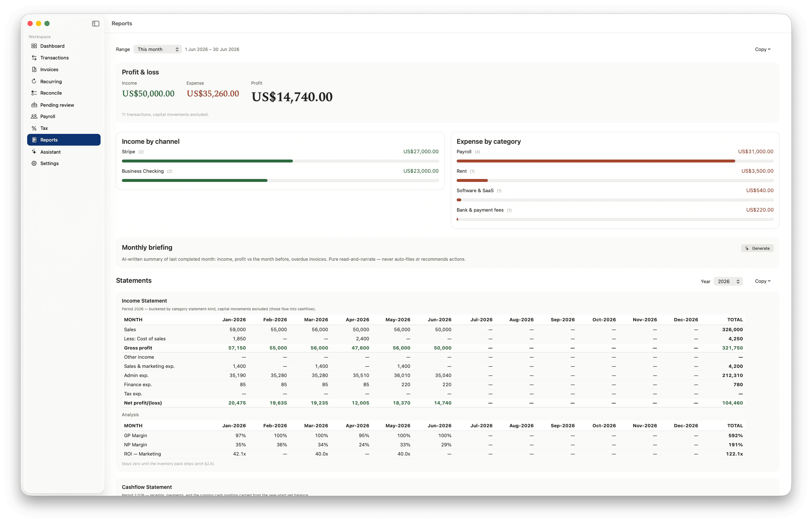Open the Assistant page

pos(64,151)
